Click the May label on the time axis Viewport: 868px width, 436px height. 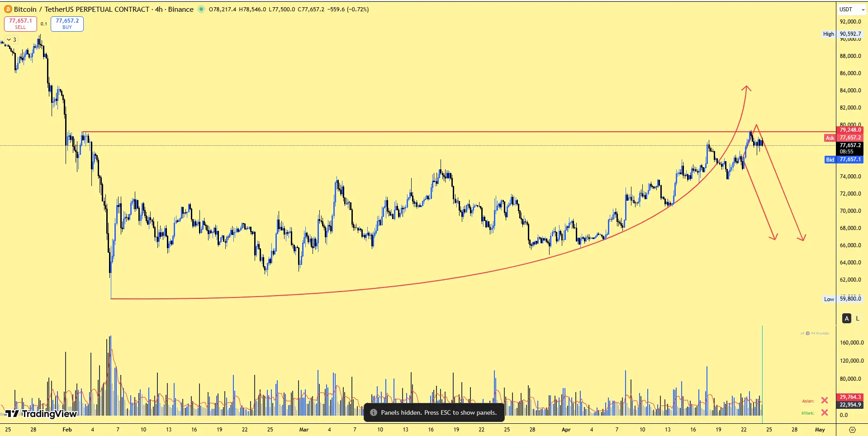tap(820, 430)
